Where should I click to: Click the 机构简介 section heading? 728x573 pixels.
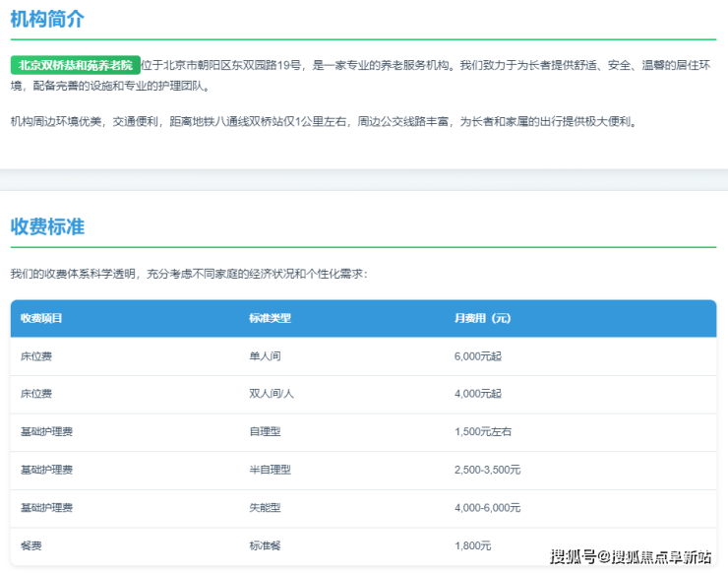(47, 19)
